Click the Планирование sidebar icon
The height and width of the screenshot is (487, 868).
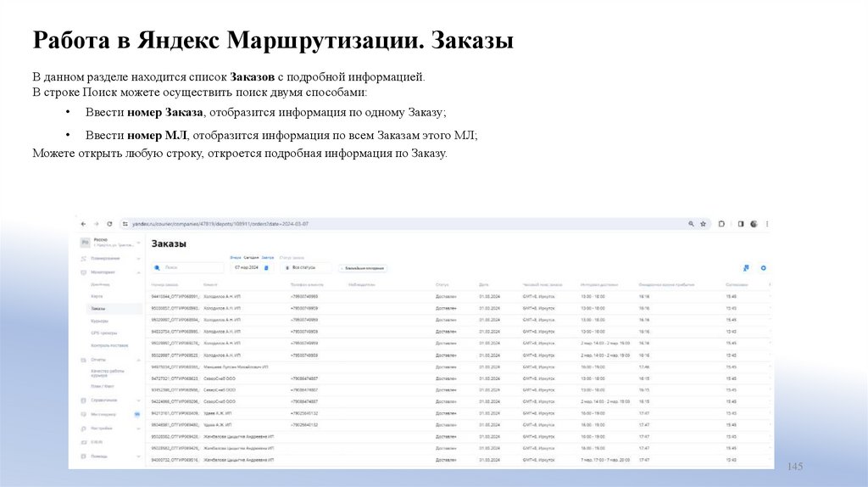pyautogui.click(x=84, y=259)
